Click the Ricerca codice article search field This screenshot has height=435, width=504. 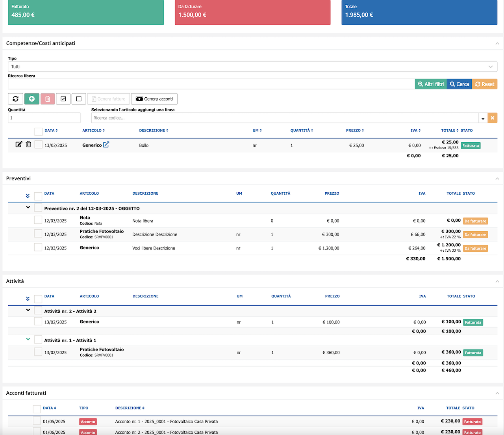point(285,118)
